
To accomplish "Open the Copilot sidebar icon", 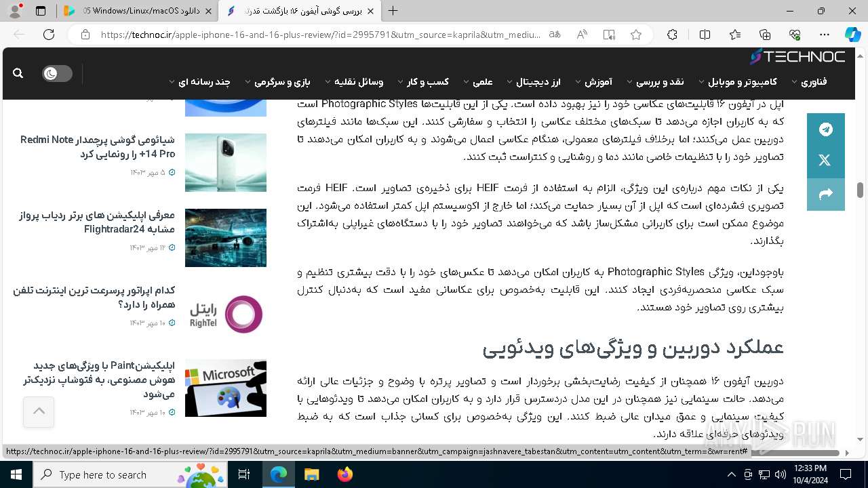I will [852, 35].
